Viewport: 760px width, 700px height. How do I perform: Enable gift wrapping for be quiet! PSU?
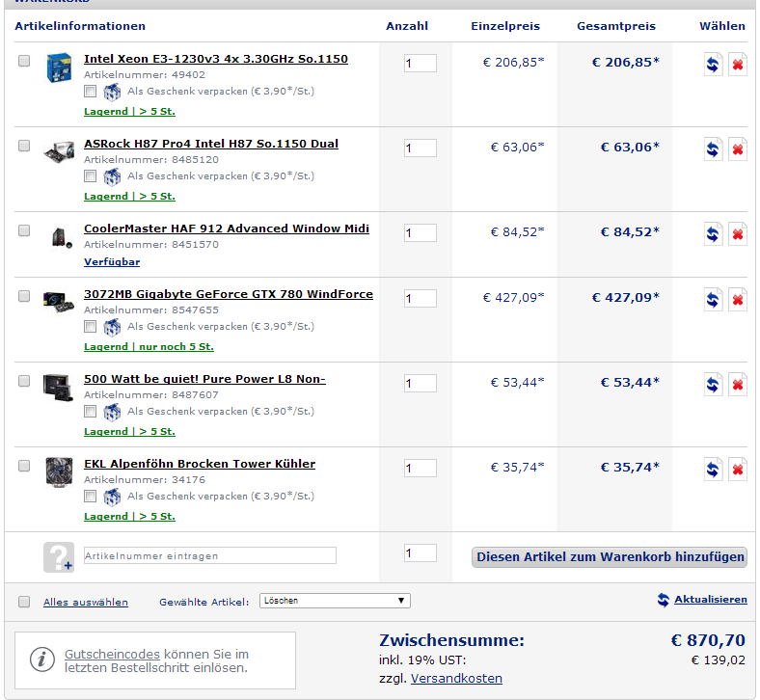point(90,412)
